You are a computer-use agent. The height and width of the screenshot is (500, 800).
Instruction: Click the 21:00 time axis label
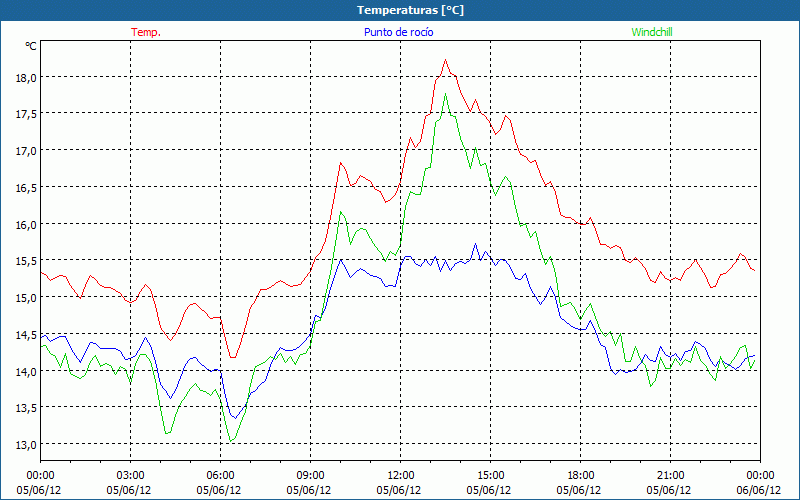(x=670, y=476)
